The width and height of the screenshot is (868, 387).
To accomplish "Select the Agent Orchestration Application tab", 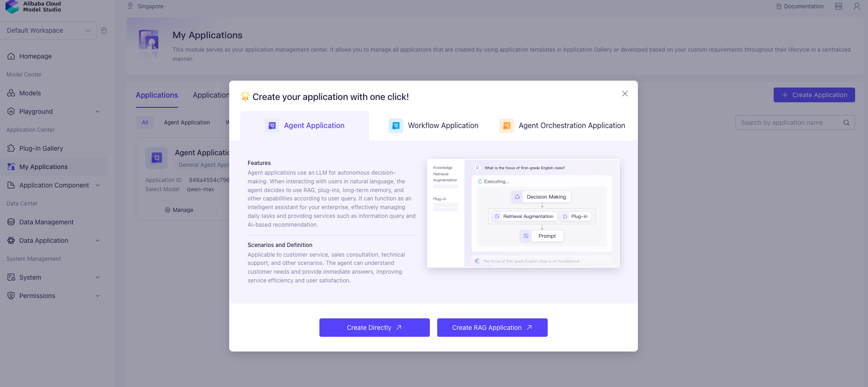I will [562, 125].
